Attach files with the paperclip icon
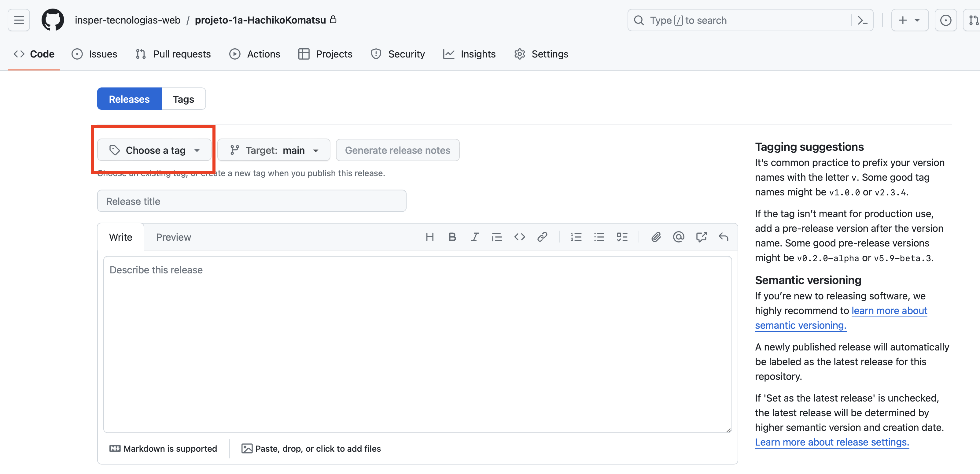This screenshot has height=474, width=980. 655,237
